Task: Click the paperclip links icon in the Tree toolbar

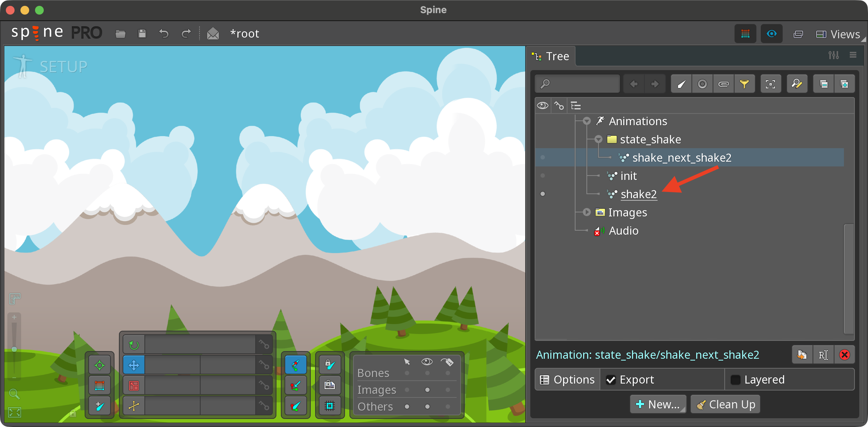Action: 724,84
